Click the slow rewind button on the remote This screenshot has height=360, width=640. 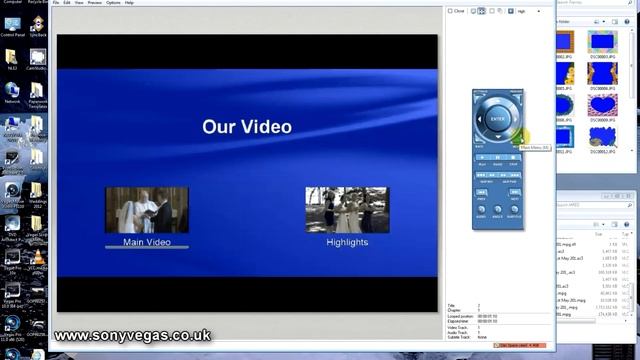coord(492,175)
